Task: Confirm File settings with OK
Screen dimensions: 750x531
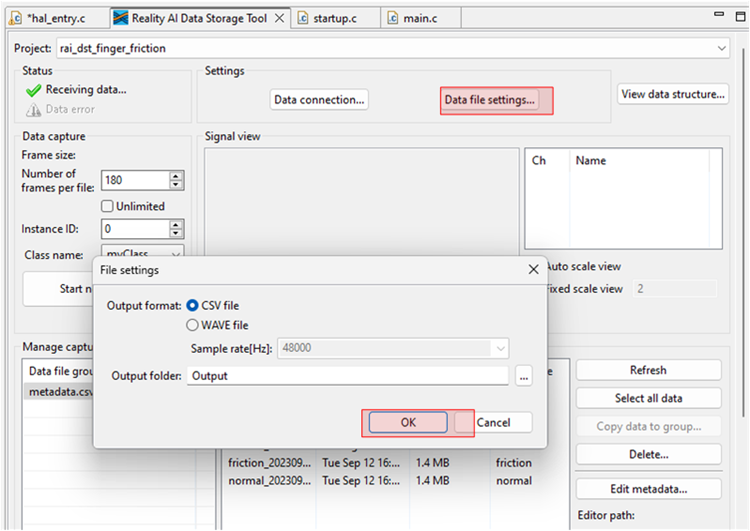Action: tap(408, 422)
